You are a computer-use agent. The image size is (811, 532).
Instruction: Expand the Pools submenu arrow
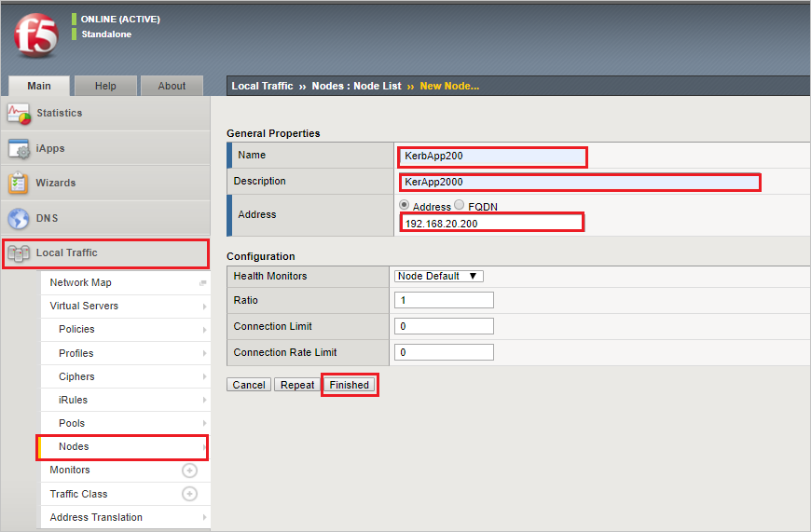[x=204, y=423]
